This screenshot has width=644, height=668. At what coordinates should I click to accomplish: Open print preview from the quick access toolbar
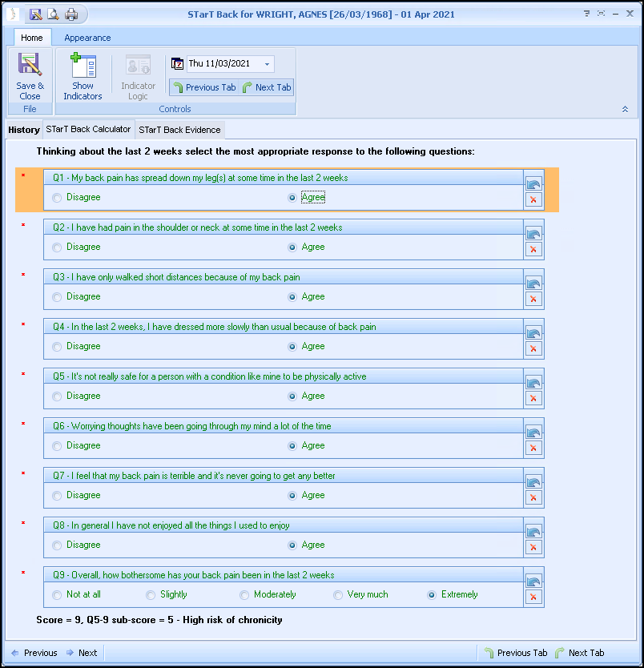(x=52, y=14)
